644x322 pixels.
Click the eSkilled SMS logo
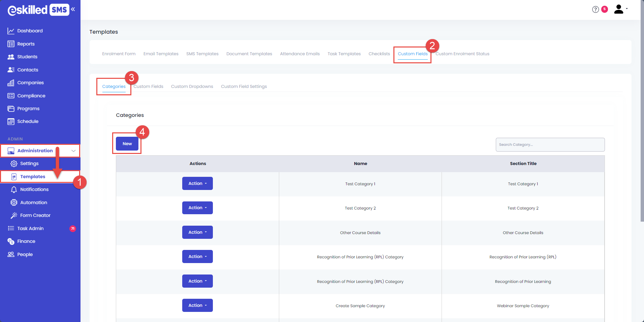tap(38, 10)
